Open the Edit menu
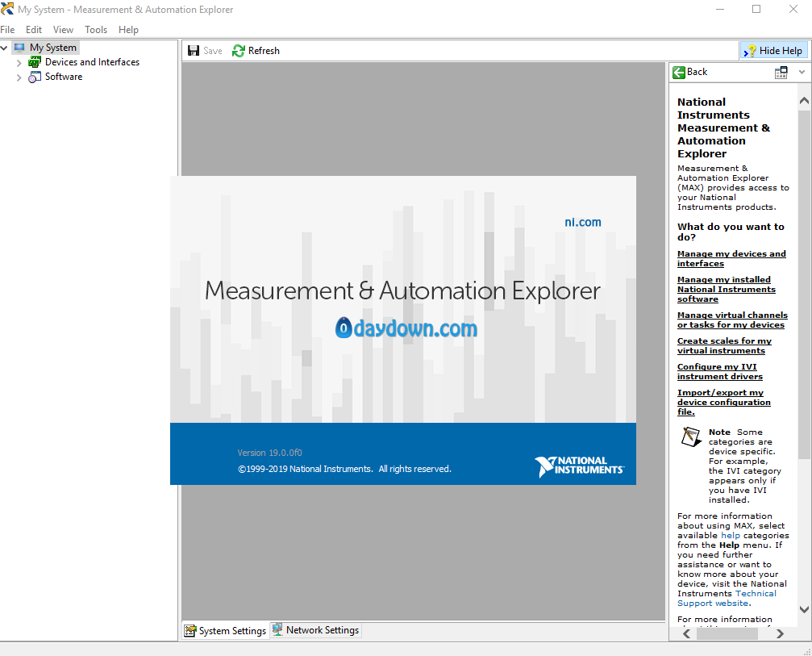This screenshot has width=812, height=656. pyautogui.click(x=34, y=30)
